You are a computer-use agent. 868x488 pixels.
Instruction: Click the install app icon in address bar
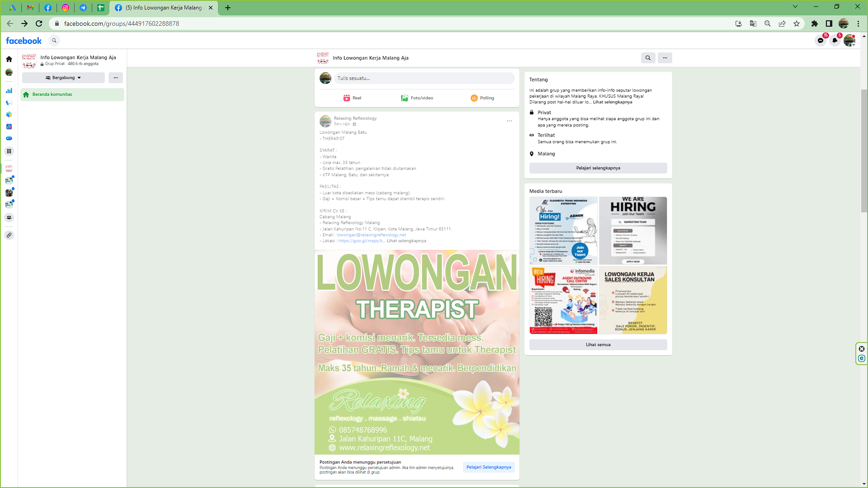[739, 23]
